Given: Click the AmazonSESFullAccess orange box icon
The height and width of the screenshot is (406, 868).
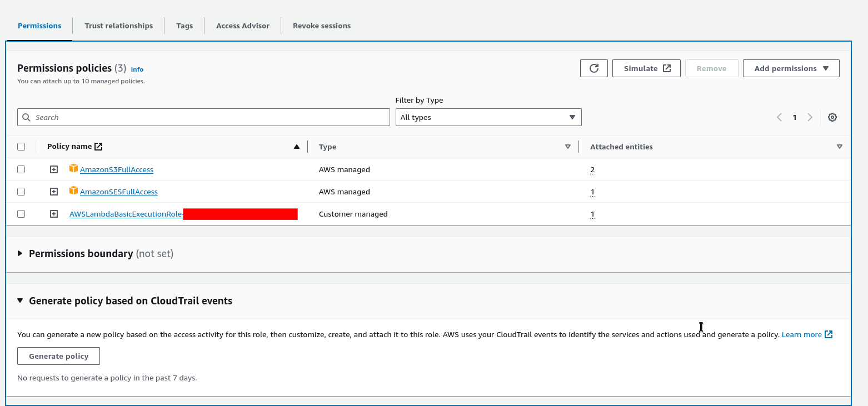Looking at the screenshot, I should [73, 191].
